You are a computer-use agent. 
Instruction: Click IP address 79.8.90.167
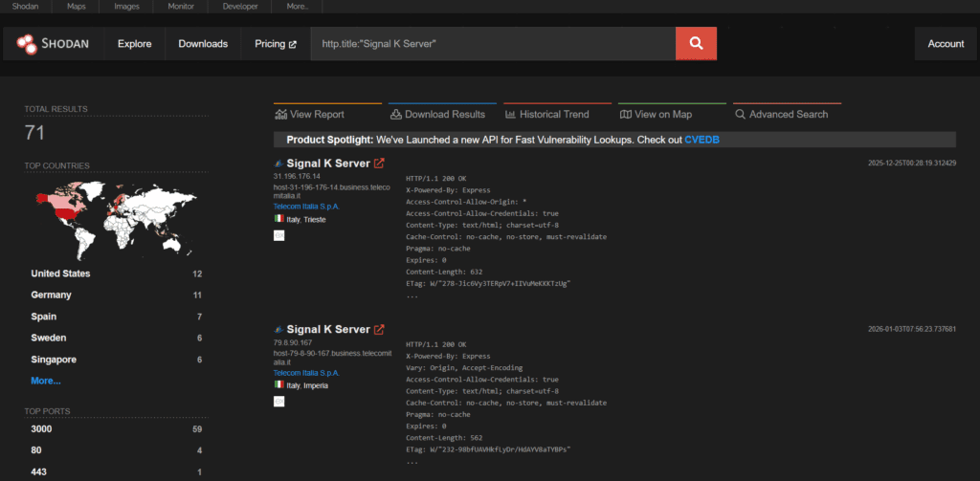pyautogui.click(x=293, y=342)
